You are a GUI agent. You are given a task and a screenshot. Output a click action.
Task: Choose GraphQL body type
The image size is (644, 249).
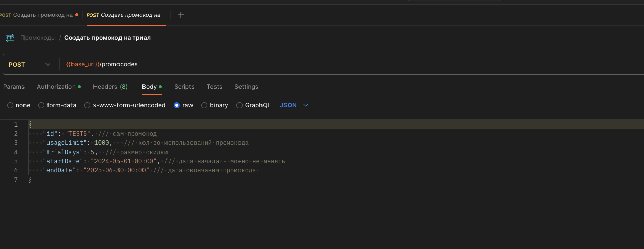(x=240, y=105)
